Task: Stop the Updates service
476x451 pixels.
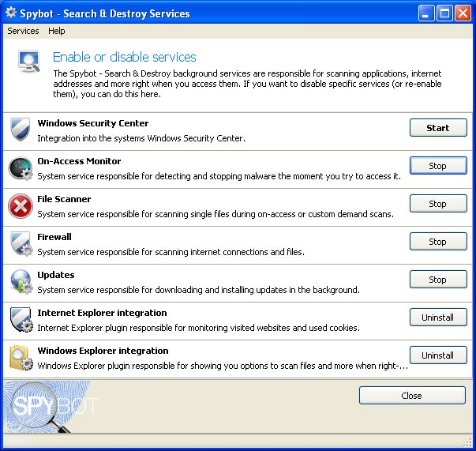Action: tap(438, 280)
